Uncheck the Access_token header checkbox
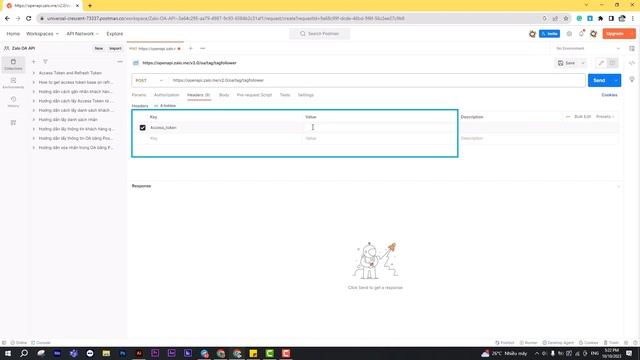Viewport: 640px width, 360px height. click(x=142, y=128)
